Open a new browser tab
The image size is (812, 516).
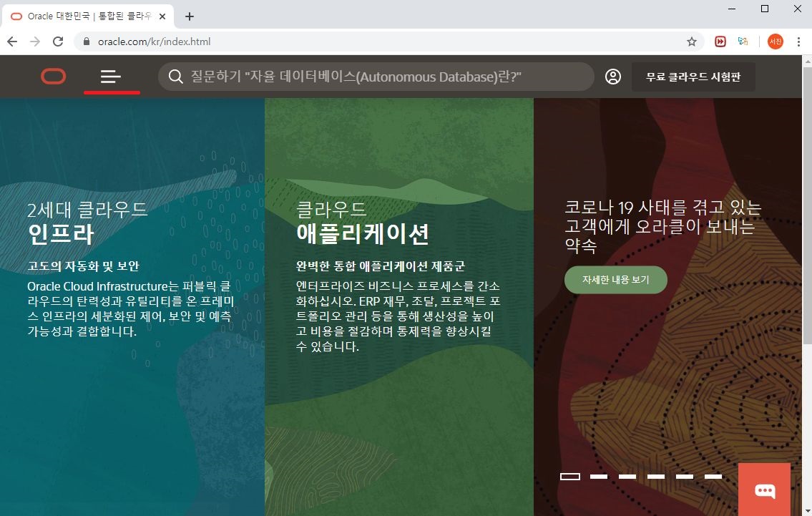190,16
